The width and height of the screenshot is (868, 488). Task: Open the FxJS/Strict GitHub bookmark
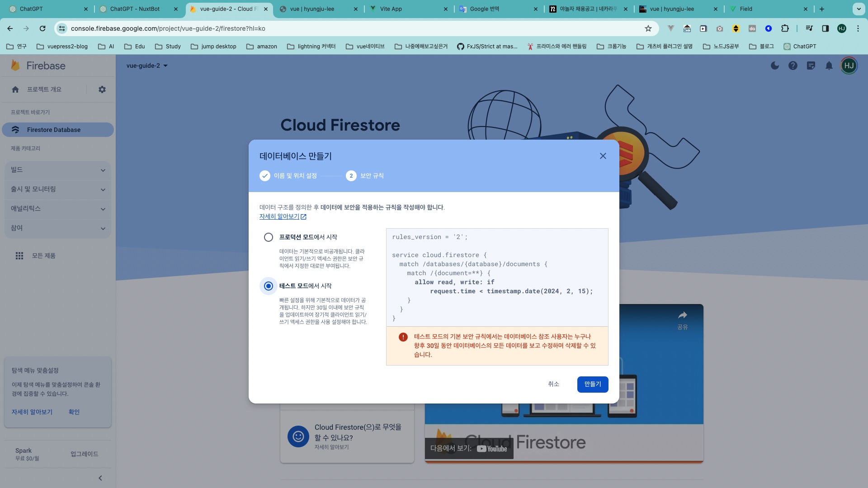click(x=487, y=46)
